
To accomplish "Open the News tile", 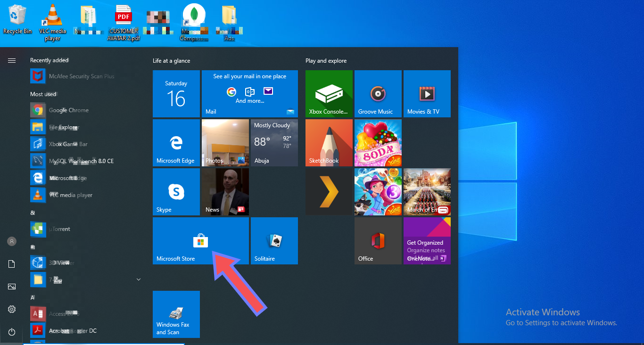I will [225, 192].
